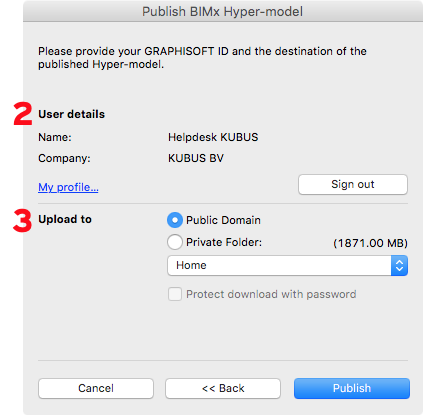Click the Helpdesk KUBUS name value

click(213, 137)
